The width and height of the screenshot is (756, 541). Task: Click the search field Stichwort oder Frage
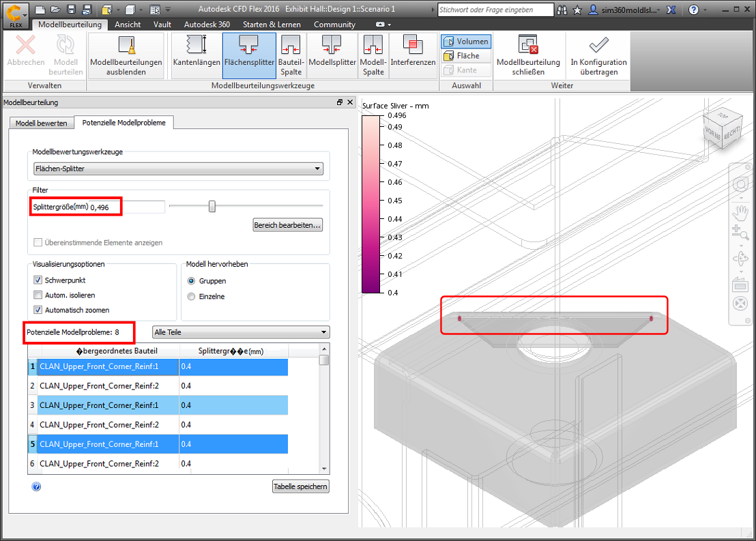495,10
